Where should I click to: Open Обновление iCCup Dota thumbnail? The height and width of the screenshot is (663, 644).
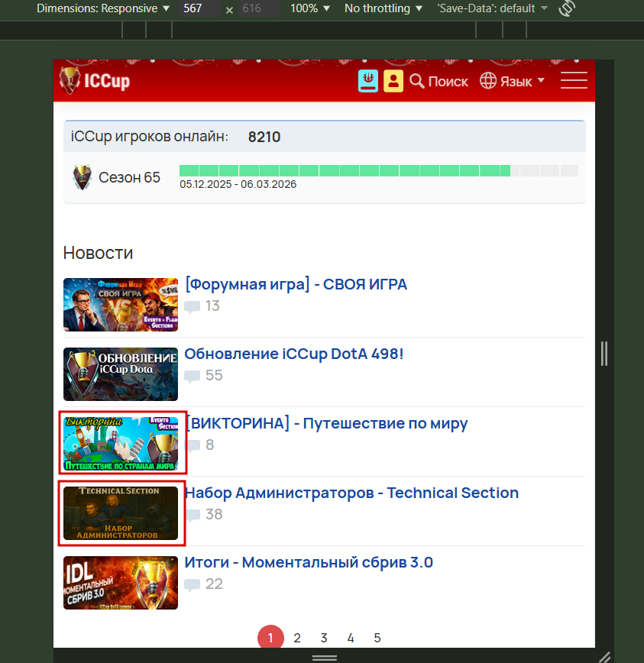121,374
